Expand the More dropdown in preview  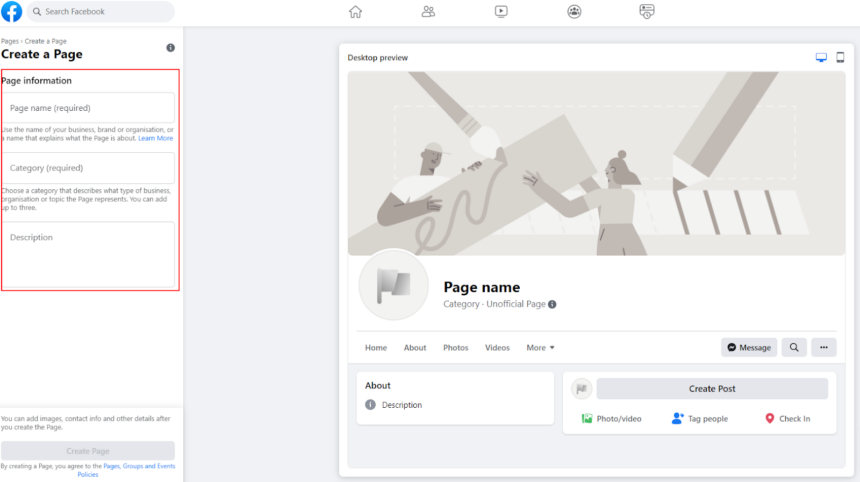click(x=540, y=348)
